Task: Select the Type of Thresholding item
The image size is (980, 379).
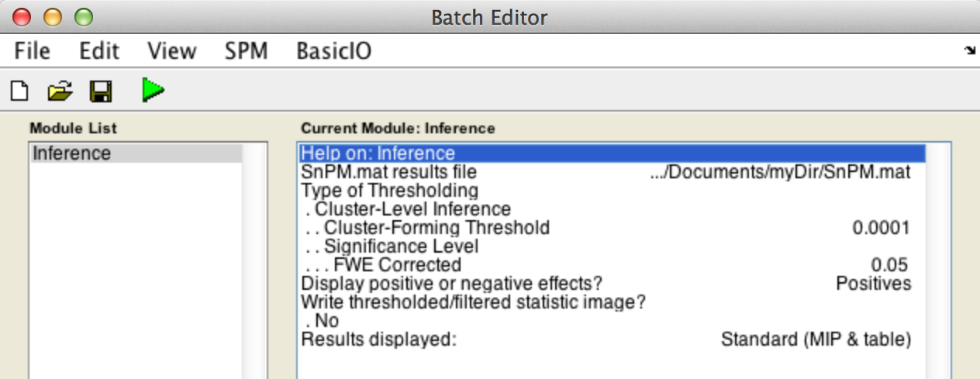Action: pos(389,191)
